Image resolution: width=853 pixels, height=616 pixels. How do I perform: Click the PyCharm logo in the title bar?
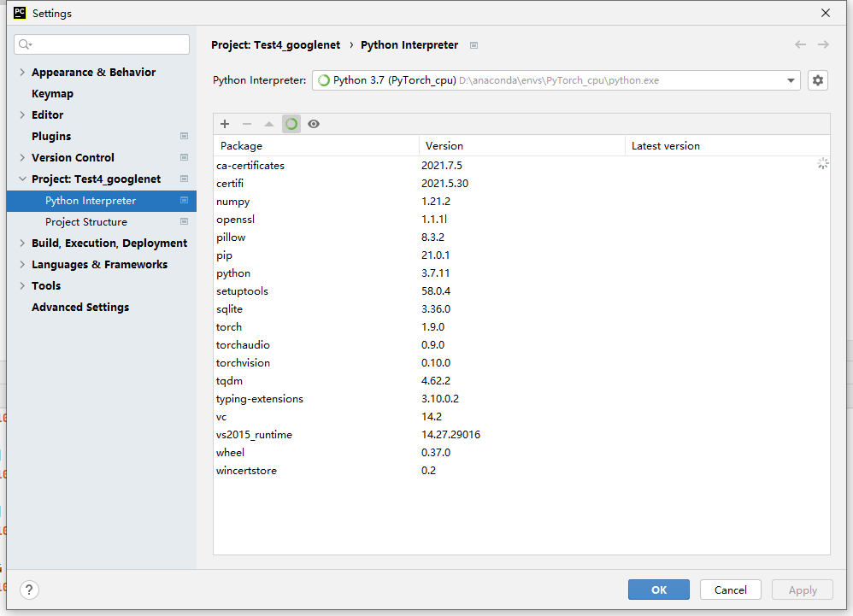pos(20,13)
